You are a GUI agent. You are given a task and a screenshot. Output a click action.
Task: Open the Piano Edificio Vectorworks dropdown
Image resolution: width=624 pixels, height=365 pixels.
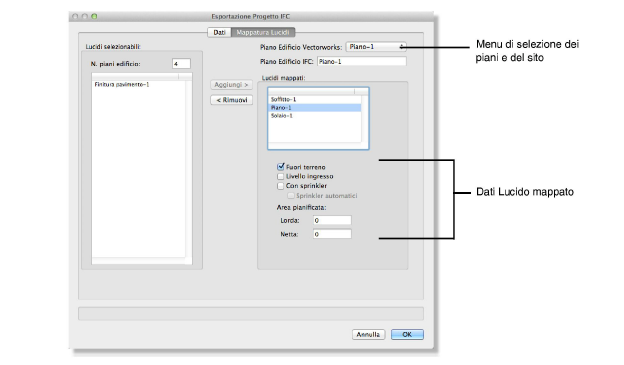[376, 47]
